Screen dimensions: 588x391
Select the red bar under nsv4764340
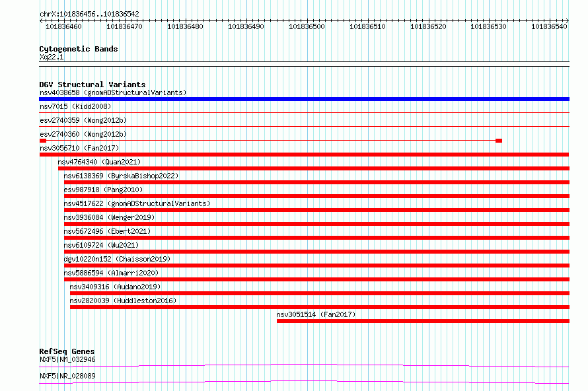coord(314,168)
